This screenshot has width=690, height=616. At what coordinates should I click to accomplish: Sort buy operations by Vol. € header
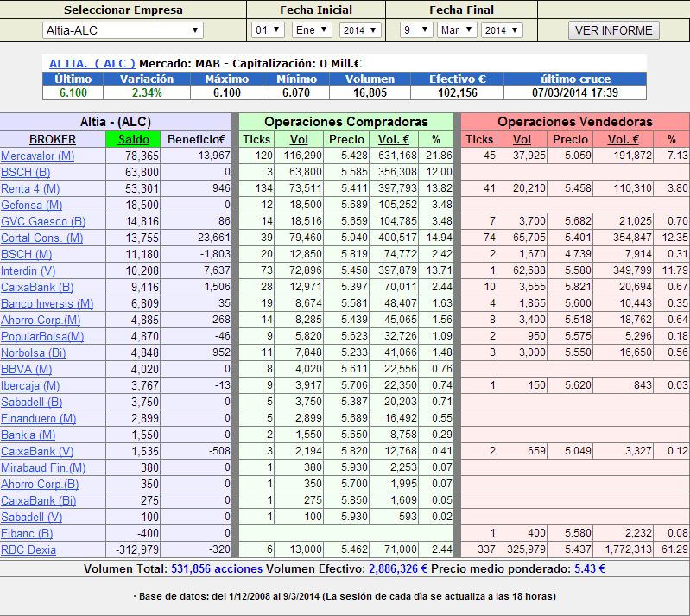point(394,139)
